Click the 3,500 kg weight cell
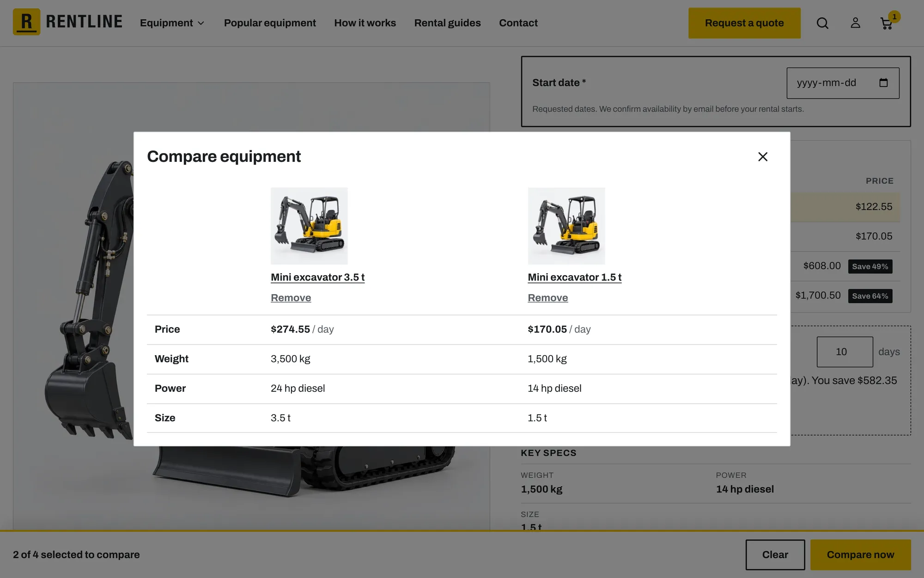The image size is (924, 578). coord(290,359)
